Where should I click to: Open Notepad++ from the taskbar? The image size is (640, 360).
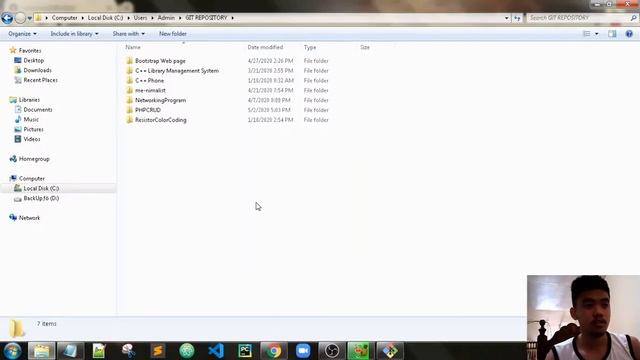(x=99, y=351)
